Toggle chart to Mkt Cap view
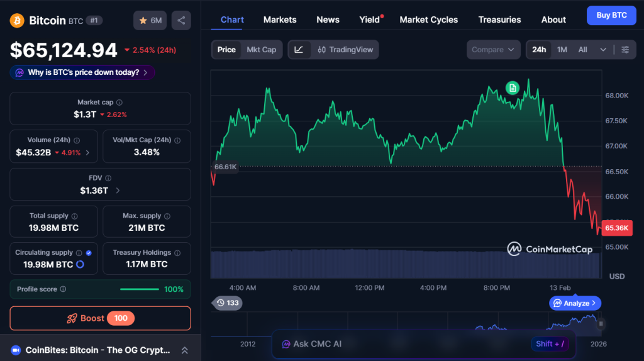The width and height of the screenshot is (644, 361). (x=261, y=50)
